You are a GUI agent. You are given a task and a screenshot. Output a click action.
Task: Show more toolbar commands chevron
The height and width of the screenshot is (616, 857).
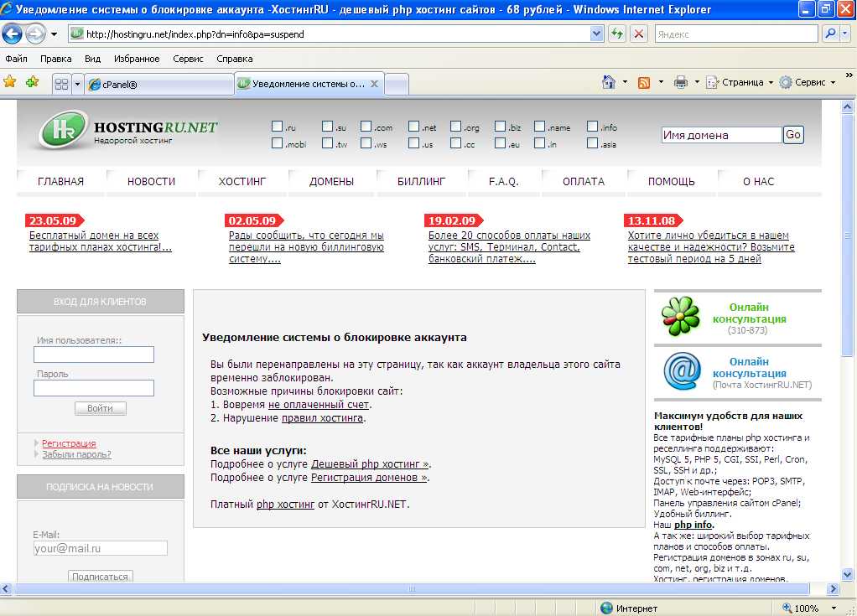pyautogui.click(x=849, y=75)
